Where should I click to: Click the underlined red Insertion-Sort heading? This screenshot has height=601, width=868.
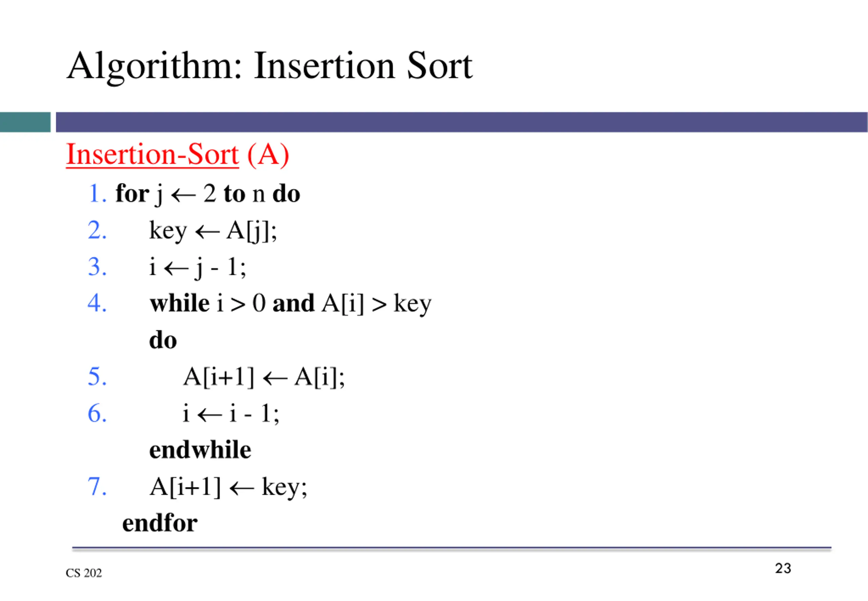[177, 154]
